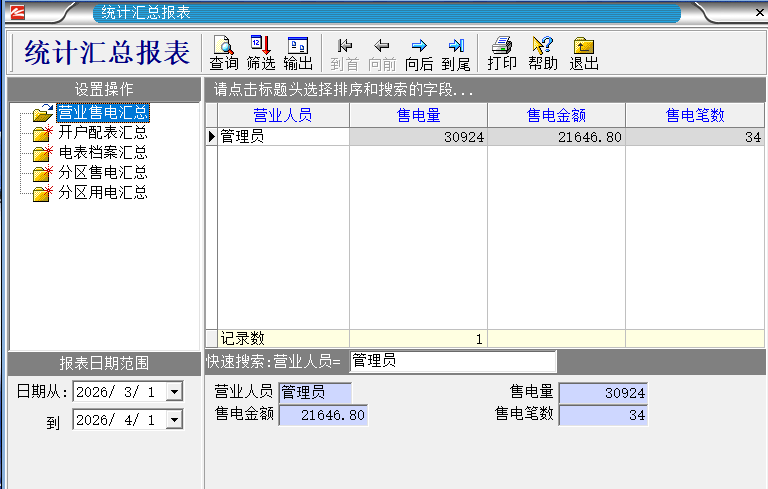Open 帮助 (Help) from toolbar
Viewport: 768px width, 489px height.
pyautogui.click(x=543, y=53)
